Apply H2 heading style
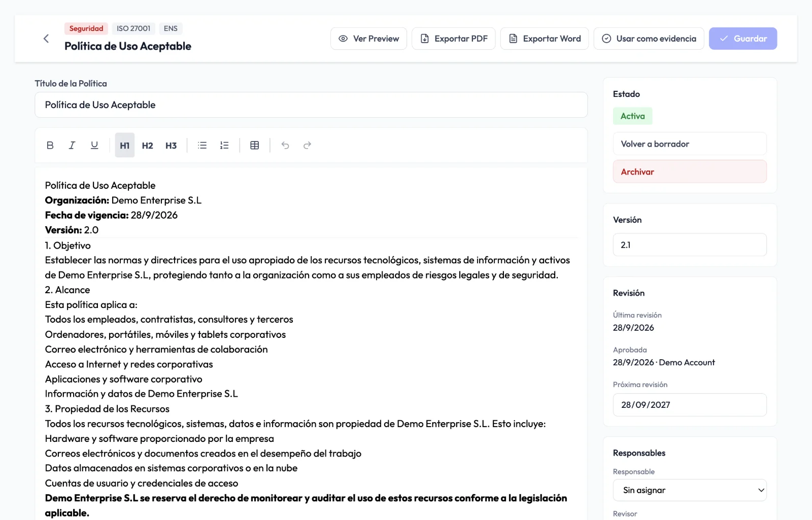Screen dimensions: 812x520 coord(148,145)
